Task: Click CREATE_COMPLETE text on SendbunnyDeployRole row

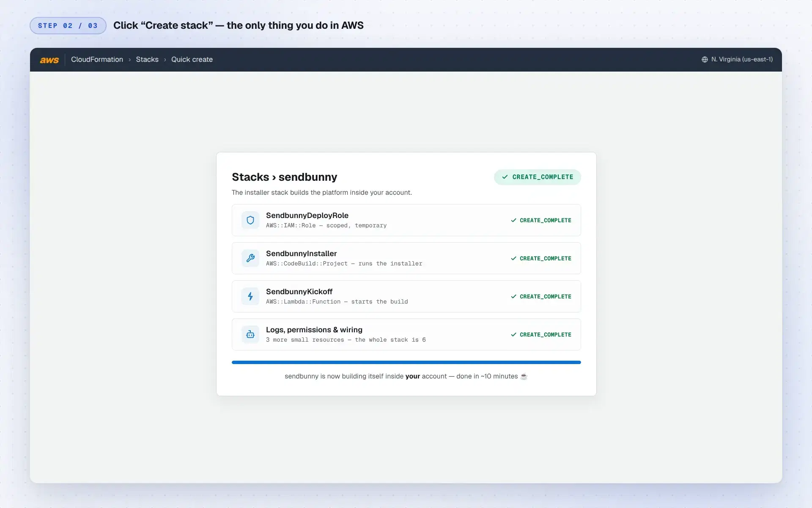Action: click(x=545, y=220)
